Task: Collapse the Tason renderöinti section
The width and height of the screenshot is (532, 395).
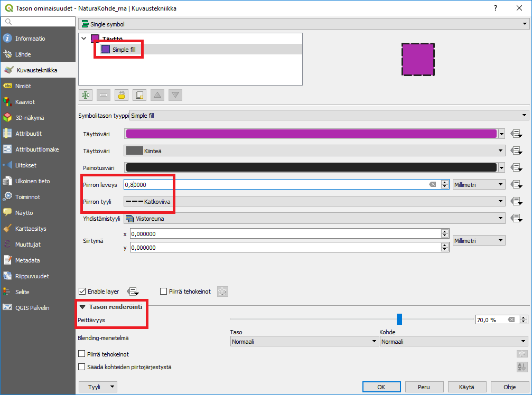Action: point(82,306)
